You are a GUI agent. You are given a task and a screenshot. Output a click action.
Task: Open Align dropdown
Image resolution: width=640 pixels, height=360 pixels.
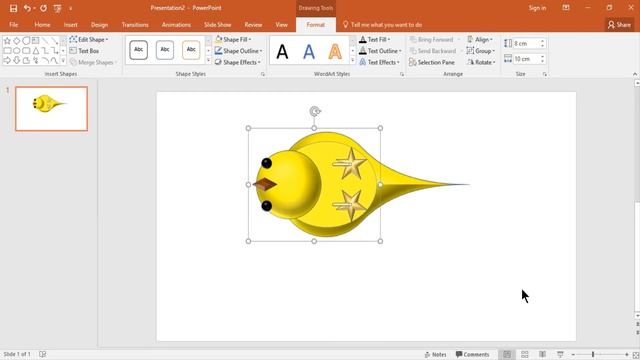pyautogui.click(x=480, y=40)
